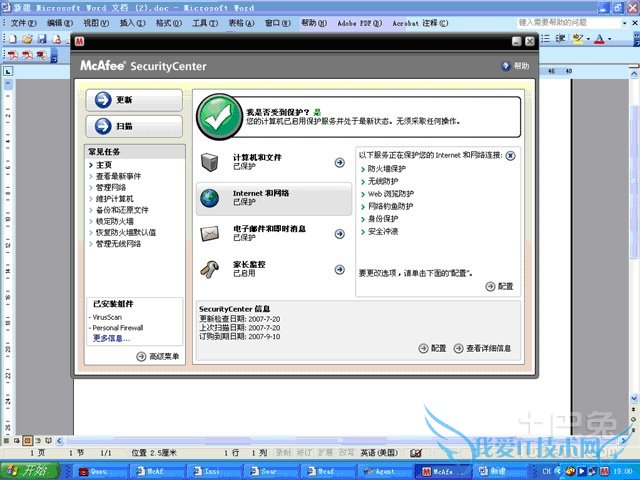Image resolution: width=640 pixels, height=480 pixels.
Task: Click VirusScan installed component text
Action: click(x=107, y=317)
